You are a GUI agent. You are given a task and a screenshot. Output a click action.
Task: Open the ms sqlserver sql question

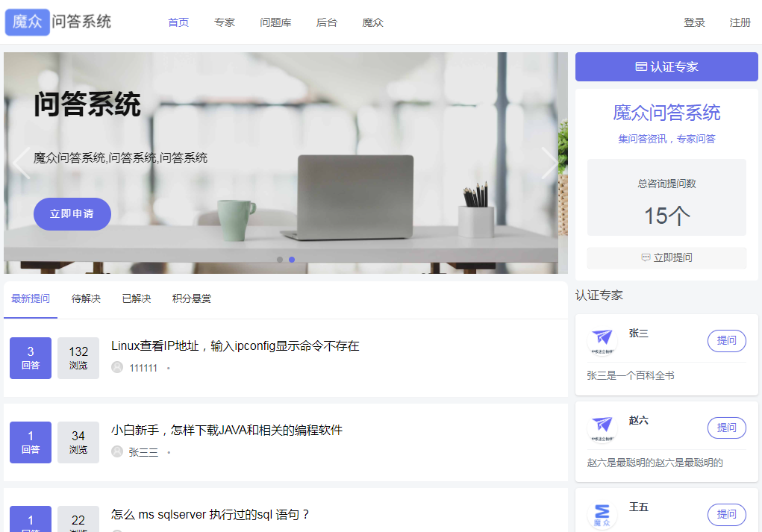click(210, 515)
